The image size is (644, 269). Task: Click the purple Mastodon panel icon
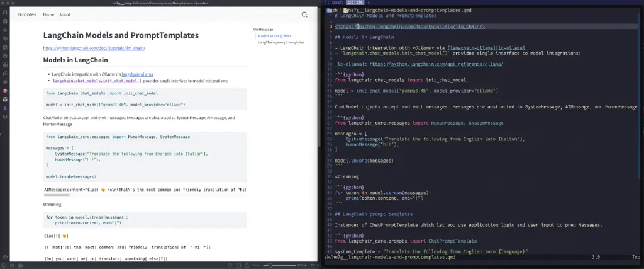(5, 108)
